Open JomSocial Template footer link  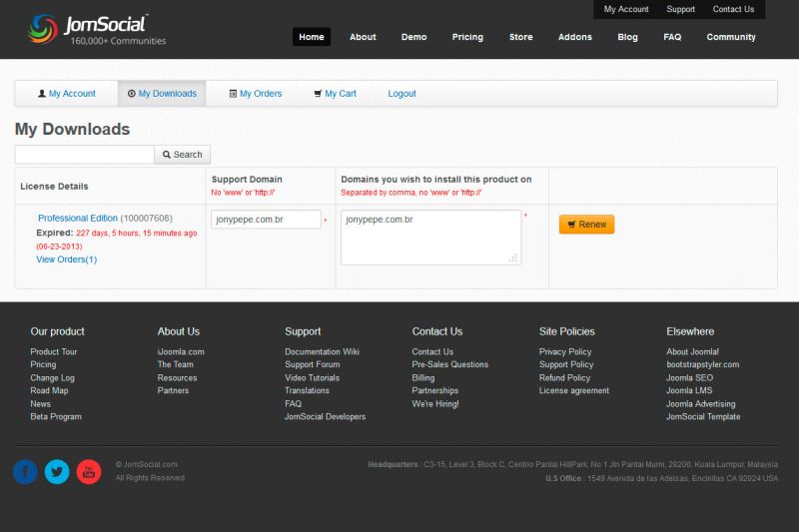[703, 416]
